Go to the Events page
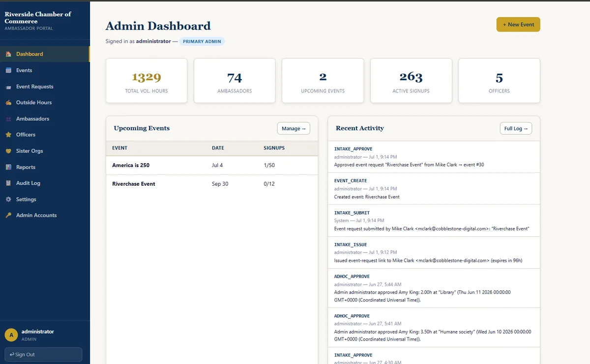 (x=45, y=70)
